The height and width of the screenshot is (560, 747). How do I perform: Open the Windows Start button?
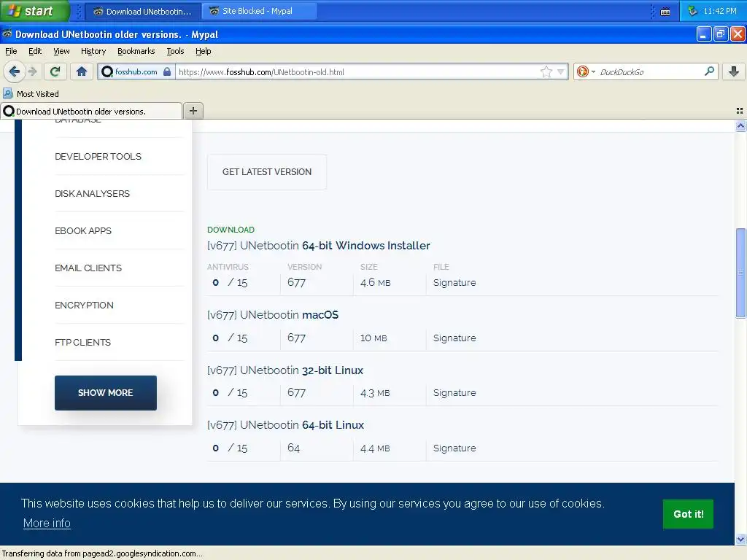(34, 10)
